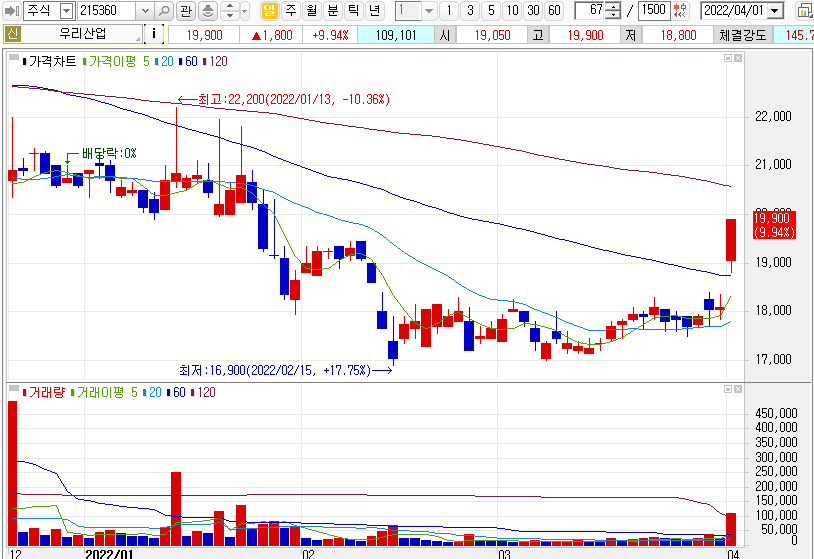
Task: Click the +9.94% change rate
Action: point(330,35)
